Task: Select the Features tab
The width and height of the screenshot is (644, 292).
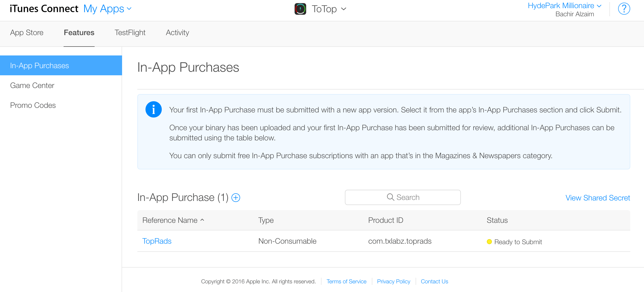Action: click(x=79, y=33)
